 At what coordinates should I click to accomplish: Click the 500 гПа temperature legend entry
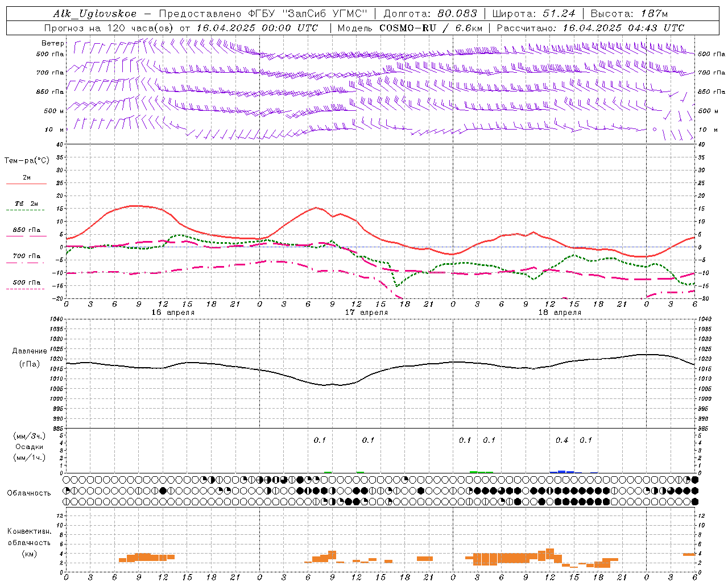pos(26,282)
